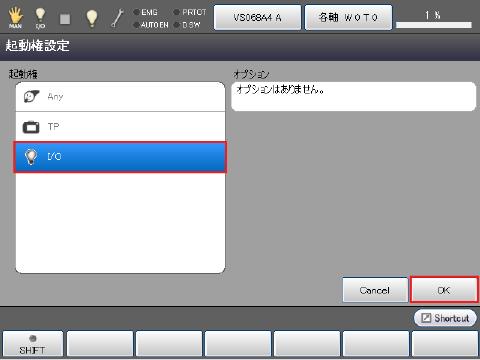Select the I/O start-authority option
This screenshot has height=360, width=480.
[x=120, y=157]
